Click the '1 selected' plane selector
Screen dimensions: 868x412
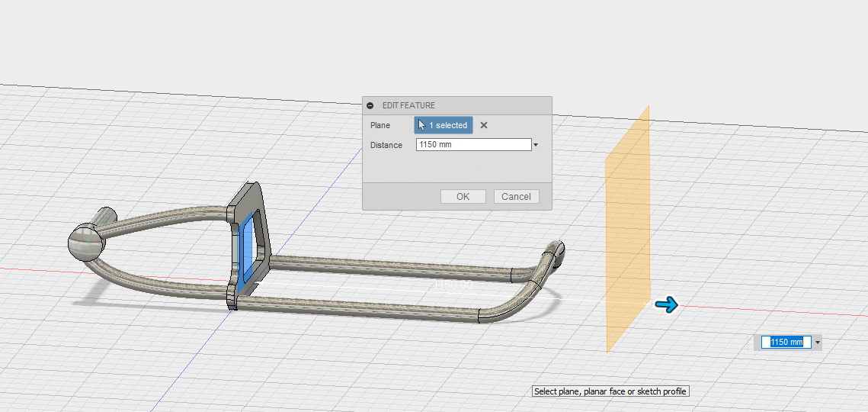coord(444,125)
